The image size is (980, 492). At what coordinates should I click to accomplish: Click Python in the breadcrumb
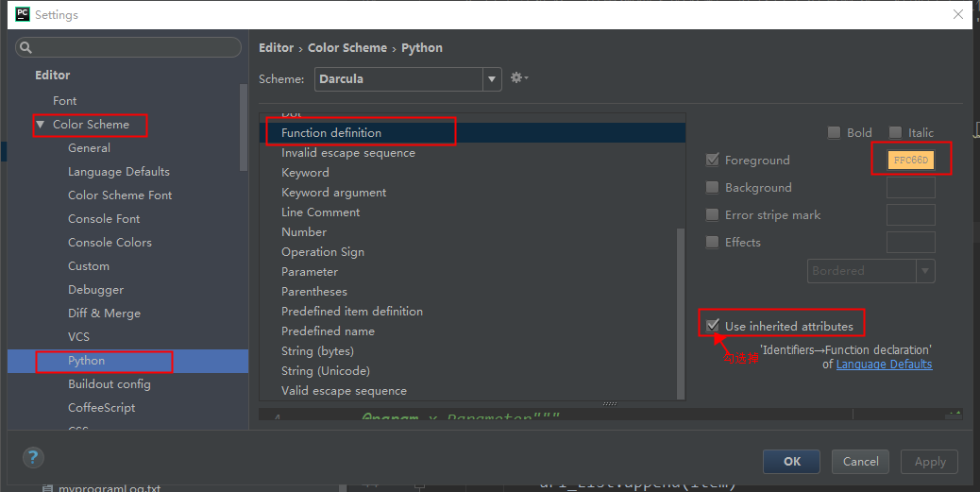pyautogui.click(x=422, y=47)
